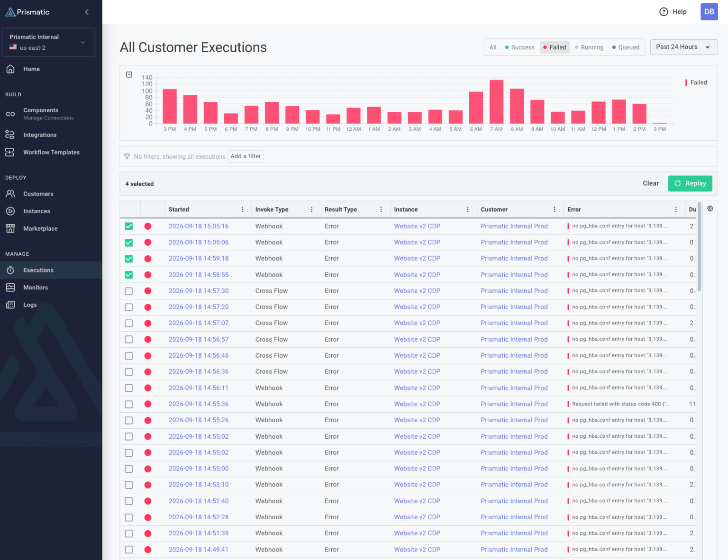The image size is (728, 560).
Task: Uncheck the 2026-09-18 15:05:16 execution row
Action: coord(129,226)
